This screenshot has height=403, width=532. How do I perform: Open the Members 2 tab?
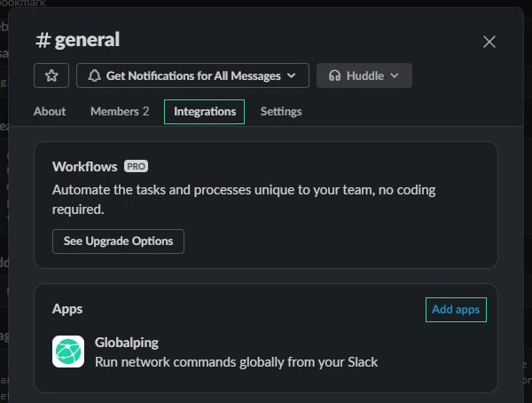120,111
